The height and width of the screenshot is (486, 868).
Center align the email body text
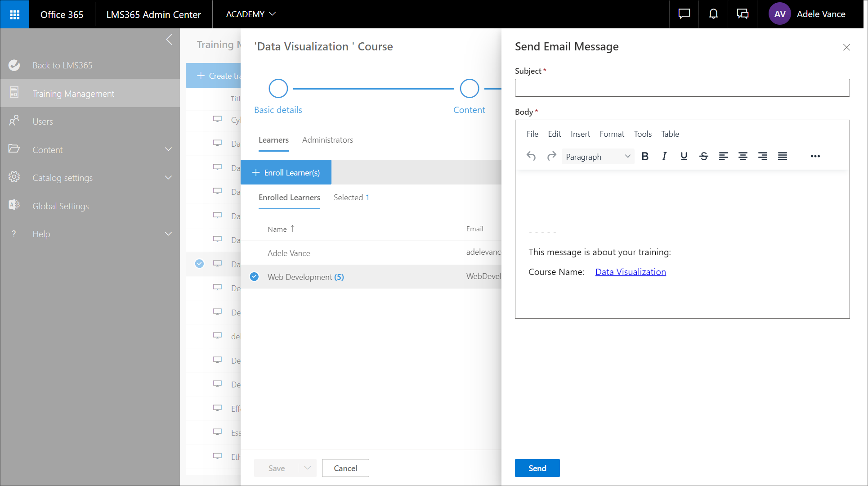click(x=743, y=156)
